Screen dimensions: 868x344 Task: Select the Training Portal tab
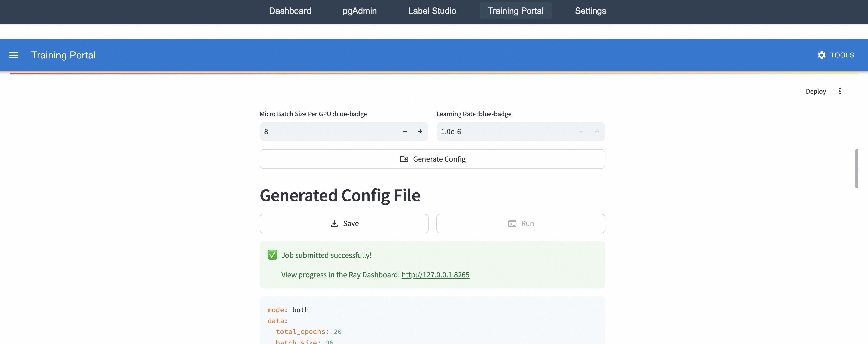tap(515, 11)
